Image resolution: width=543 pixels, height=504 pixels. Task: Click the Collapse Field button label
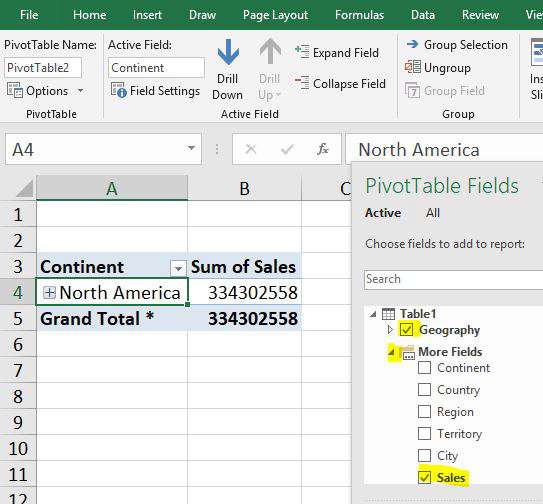point(349,83)
